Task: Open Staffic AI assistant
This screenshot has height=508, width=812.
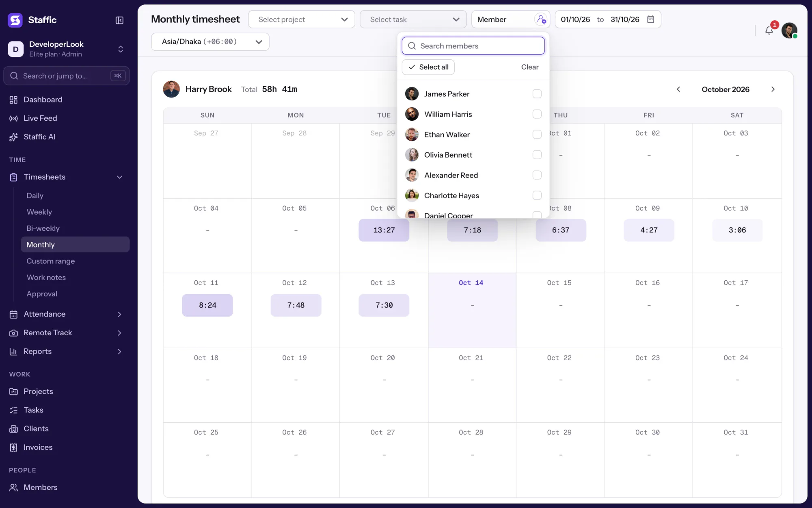Action: (x=66, y=137)
